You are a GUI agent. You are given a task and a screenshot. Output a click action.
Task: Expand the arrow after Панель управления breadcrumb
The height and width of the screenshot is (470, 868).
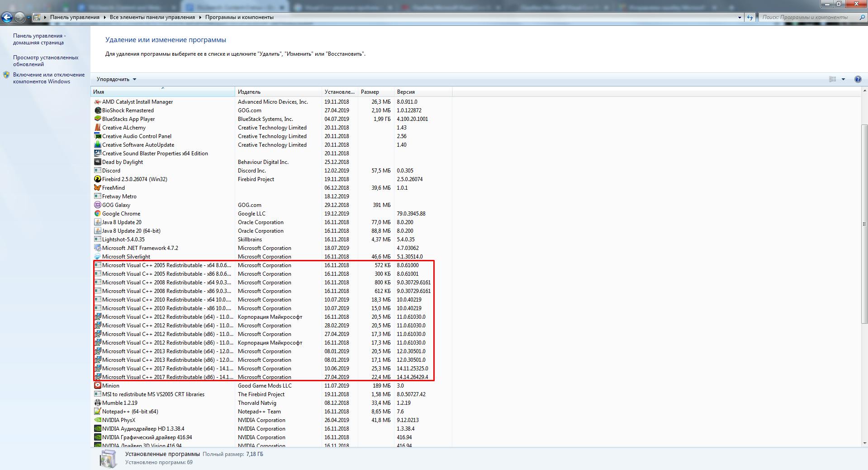point(104,17)
